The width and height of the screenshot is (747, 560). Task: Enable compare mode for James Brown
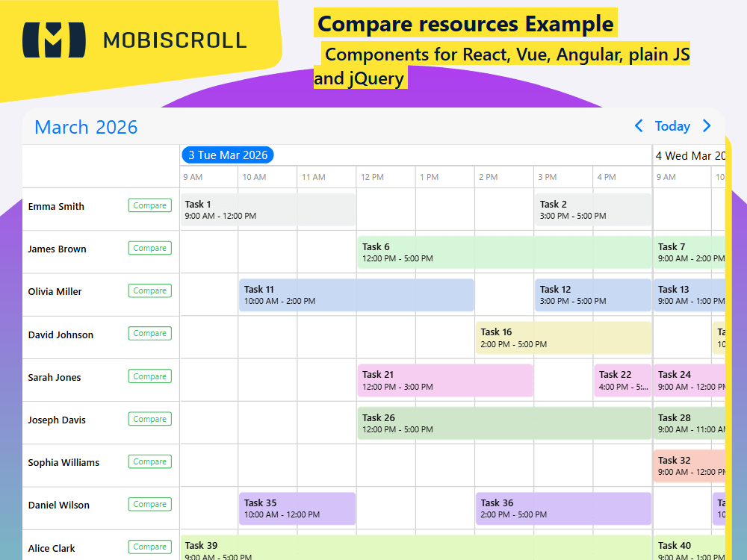click(x=149, y=247)
